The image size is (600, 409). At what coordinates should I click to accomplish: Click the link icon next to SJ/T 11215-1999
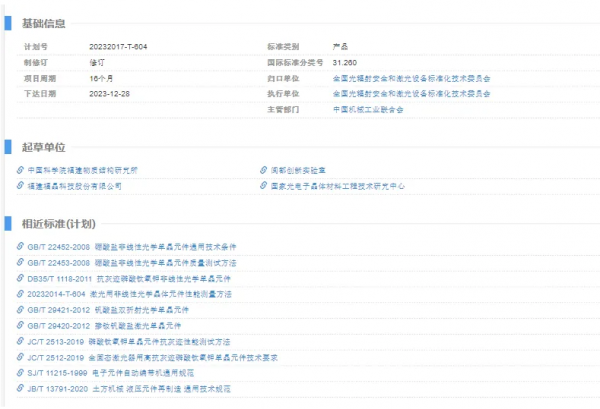pyautogui.click(x=20, y=373)
